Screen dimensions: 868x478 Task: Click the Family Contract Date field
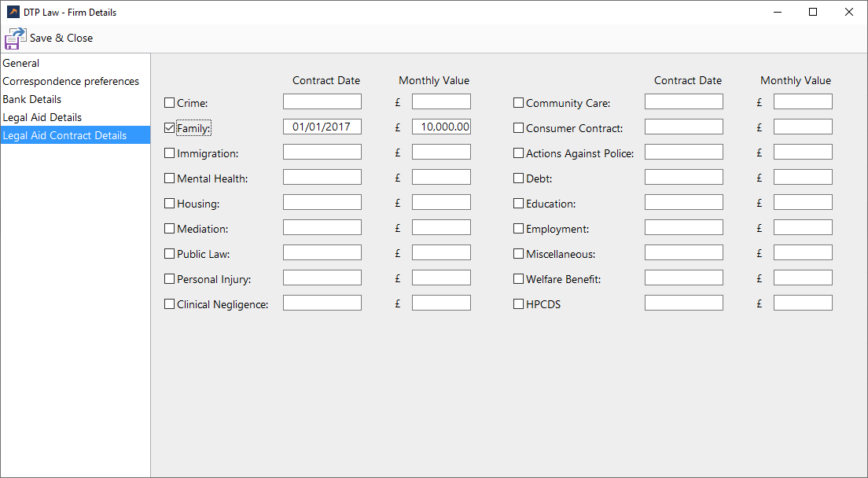point(322,127)
